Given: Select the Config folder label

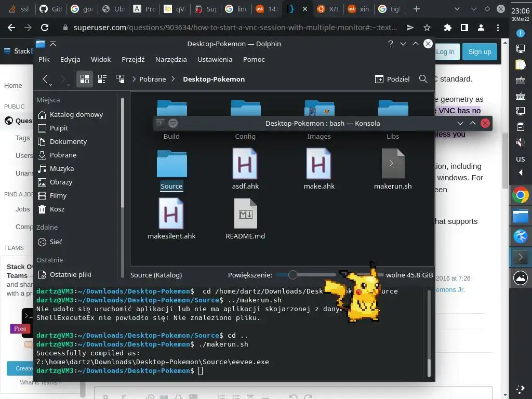Looking at the screenshot, I should click(245, 137).
